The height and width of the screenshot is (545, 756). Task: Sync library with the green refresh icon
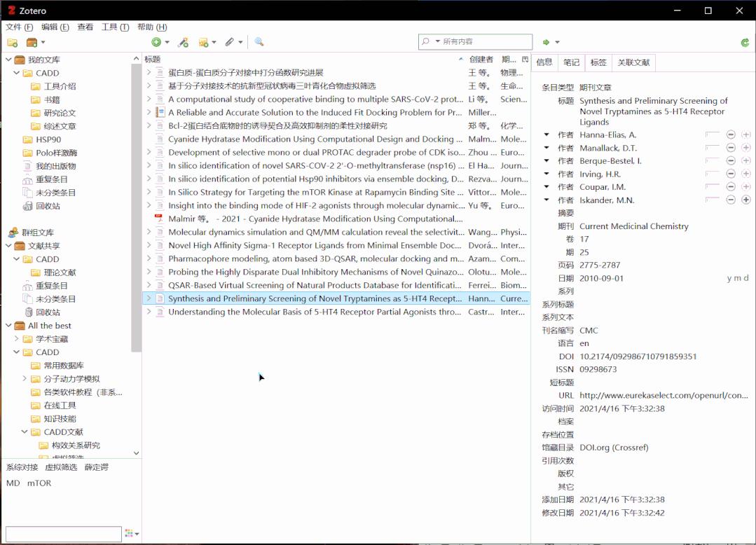[745, 41]
